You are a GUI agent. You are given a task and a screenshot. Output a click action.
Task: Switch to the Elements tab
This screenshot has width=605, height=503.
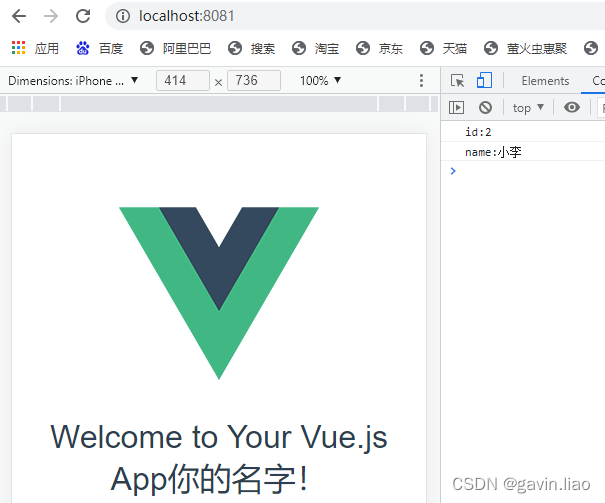(x=545, y=81)
